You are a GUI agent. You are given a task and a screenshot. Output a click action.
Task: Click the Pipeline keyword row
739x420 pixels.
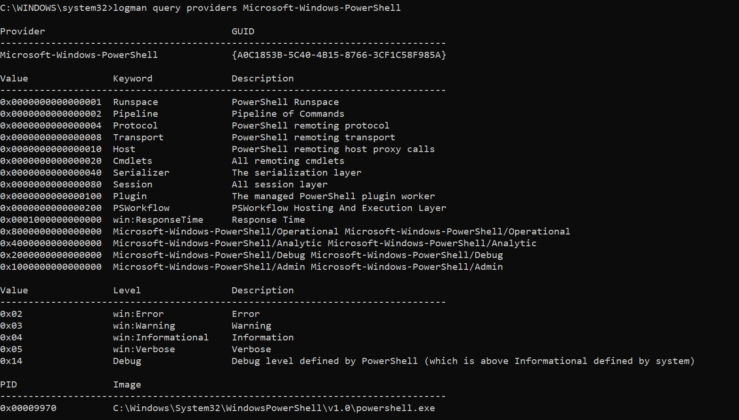click(x=135, y=113)
